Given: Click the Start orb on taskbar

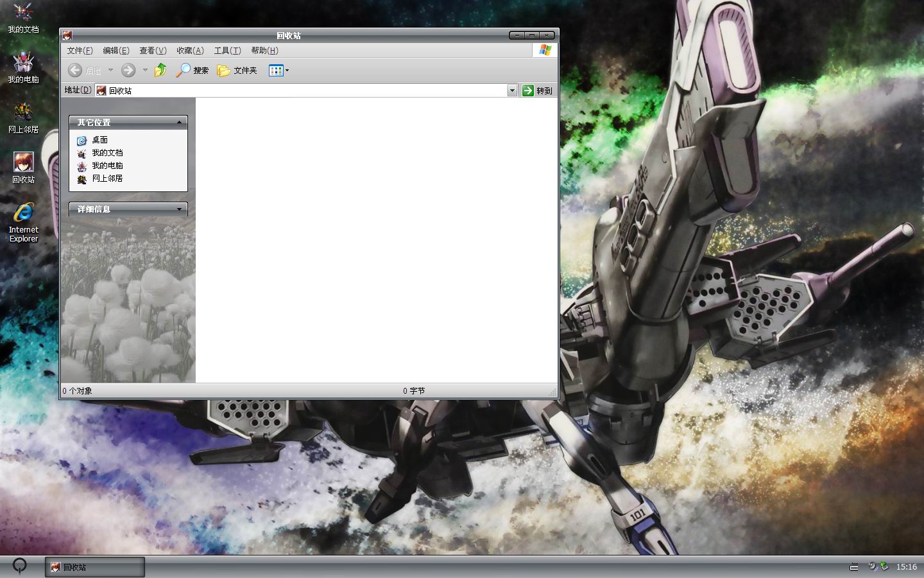Looking at the screenshot, I should click(20, 565).
